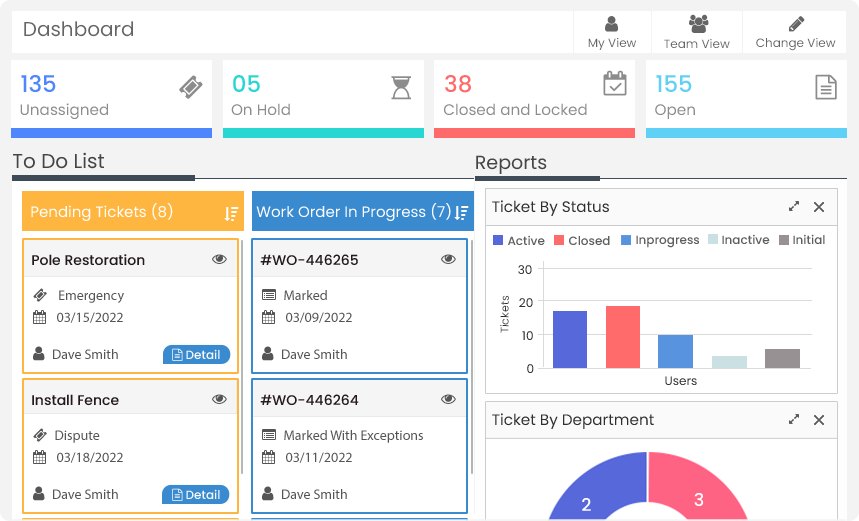Select the To Do List section heading
The image size is (859, 521).
59,161
